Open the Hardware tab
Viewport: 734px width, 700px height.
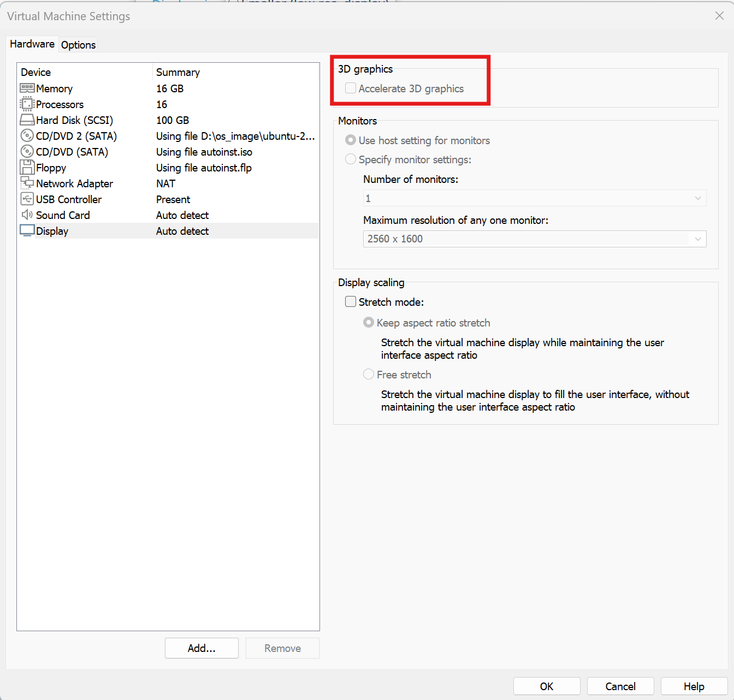[32, 44]
